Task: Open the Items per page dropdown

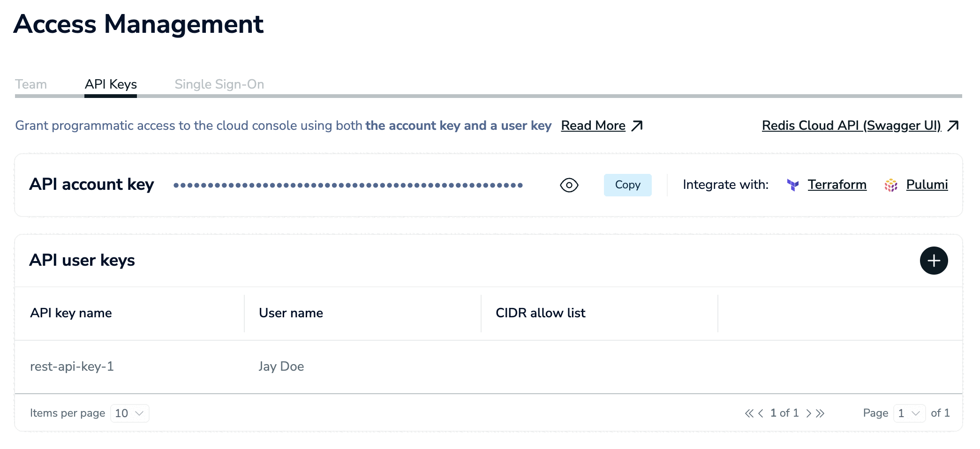Action: pyautogui.click(x=130, y=413)
